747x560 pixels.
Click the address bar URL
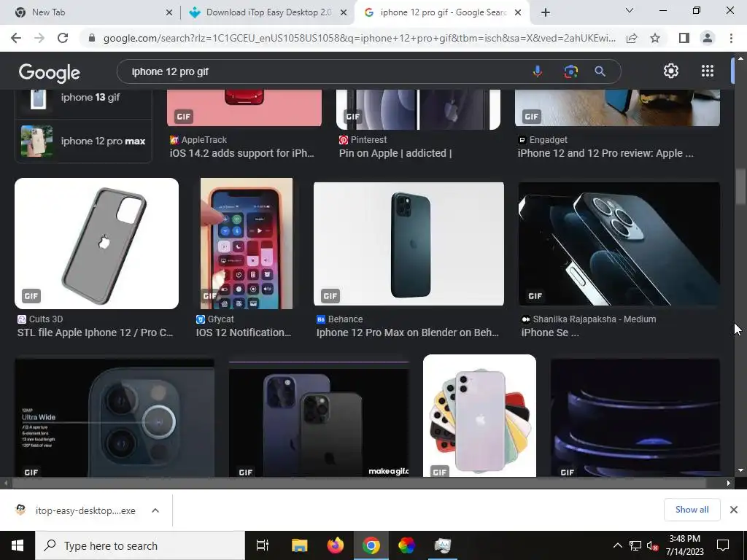click(359, 38)
